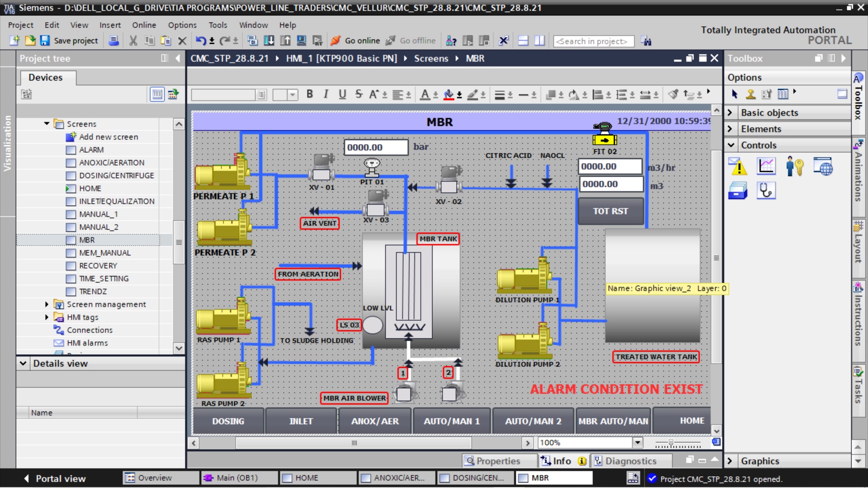Select the Alarm view control icon
The height and width of the screenshot is (488, 868).
(737, 167)
